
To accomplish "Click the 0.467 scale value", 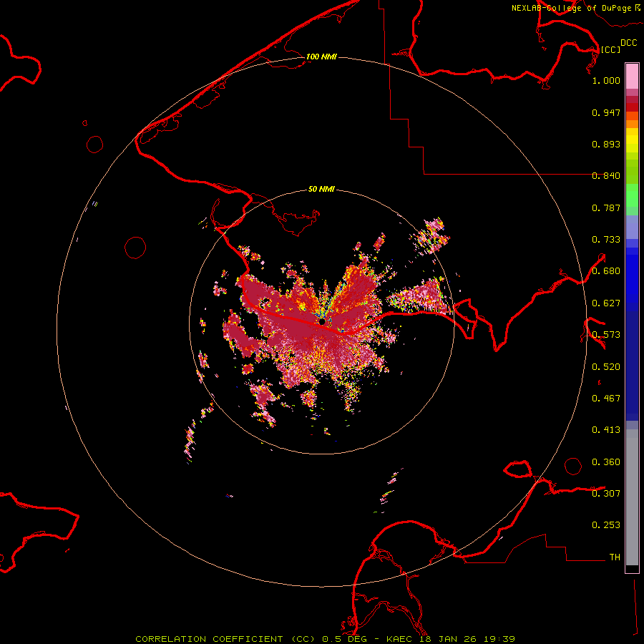I will [x=606, y=399].
